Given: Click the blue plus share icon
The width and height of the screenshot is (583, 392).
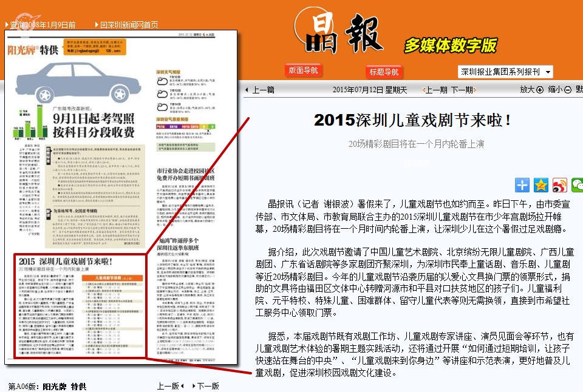Looking at the screenshot, I should tap(522, 185).
